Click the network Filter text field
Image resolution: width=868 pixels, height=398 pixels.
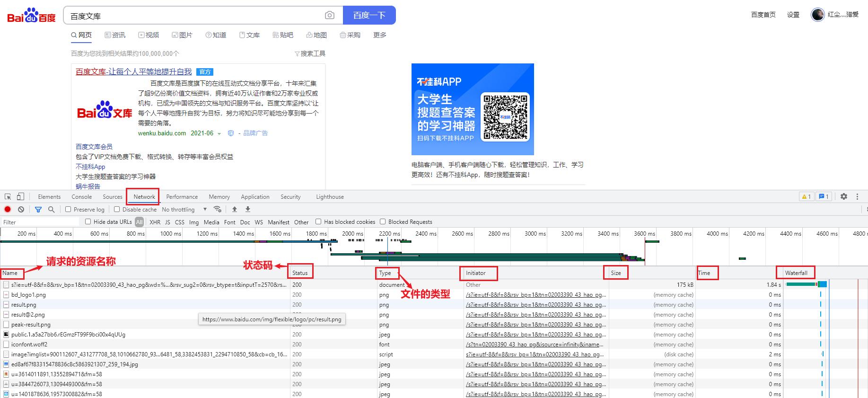[41, 222]
